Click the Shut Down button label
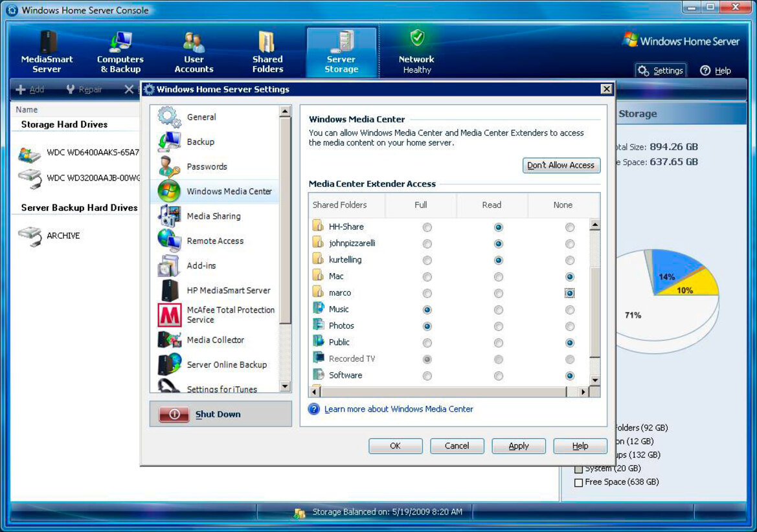The width and height of the screenshot is (757, 532). pos(218,414)
